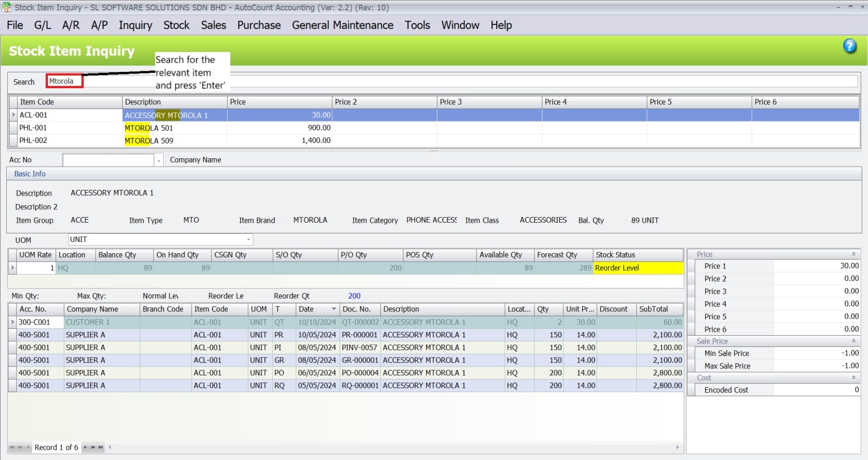The width and height of the screenshot is (868, 460).
Task: Click inside the Search box containing Mtorola
Action: [64, 81]
